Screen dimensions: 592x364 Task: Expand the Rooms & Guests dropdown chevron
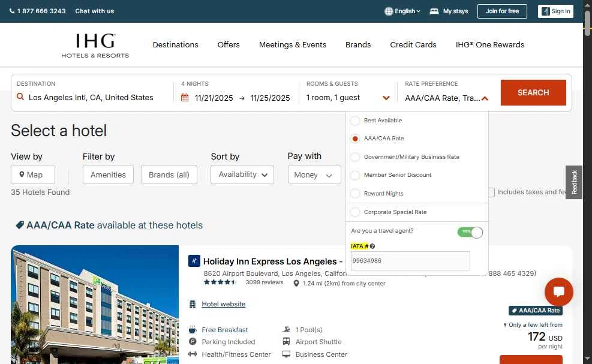coord(386,98)
